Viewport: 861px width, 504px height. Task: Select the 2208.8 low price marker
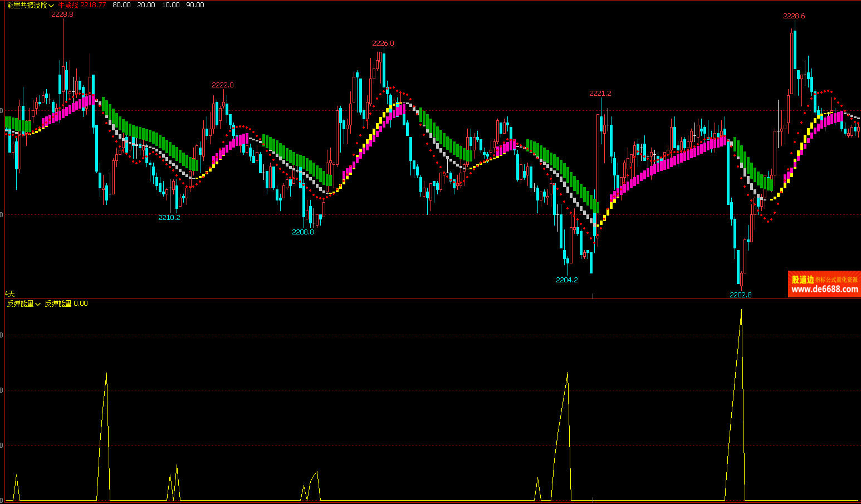pos(303,232)
